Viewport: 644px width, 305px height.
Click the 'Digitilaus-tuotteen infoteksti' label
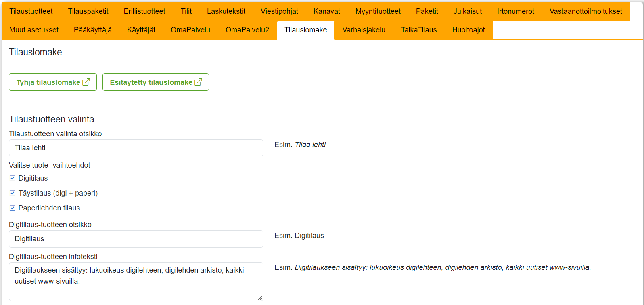53,257
